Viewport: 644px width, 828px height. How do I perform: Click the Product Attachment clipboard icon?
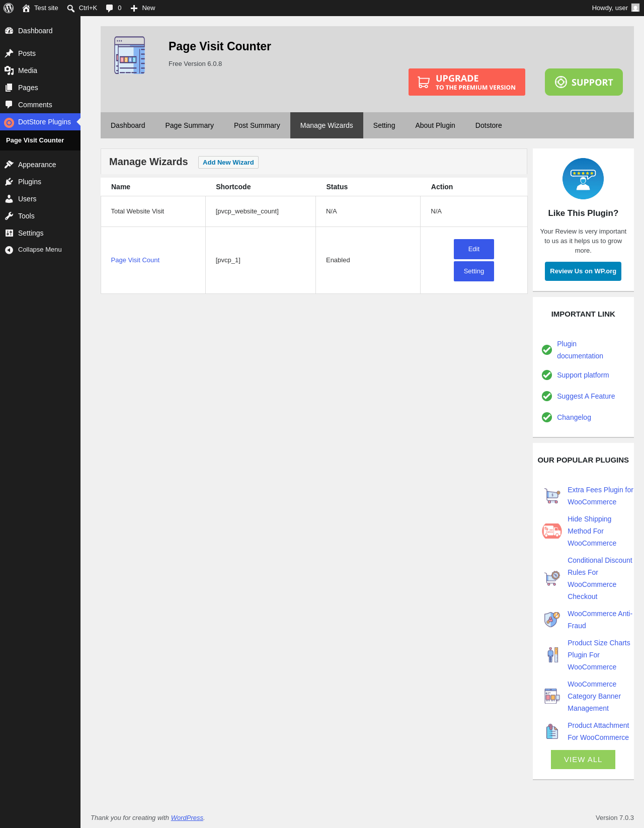552,731
